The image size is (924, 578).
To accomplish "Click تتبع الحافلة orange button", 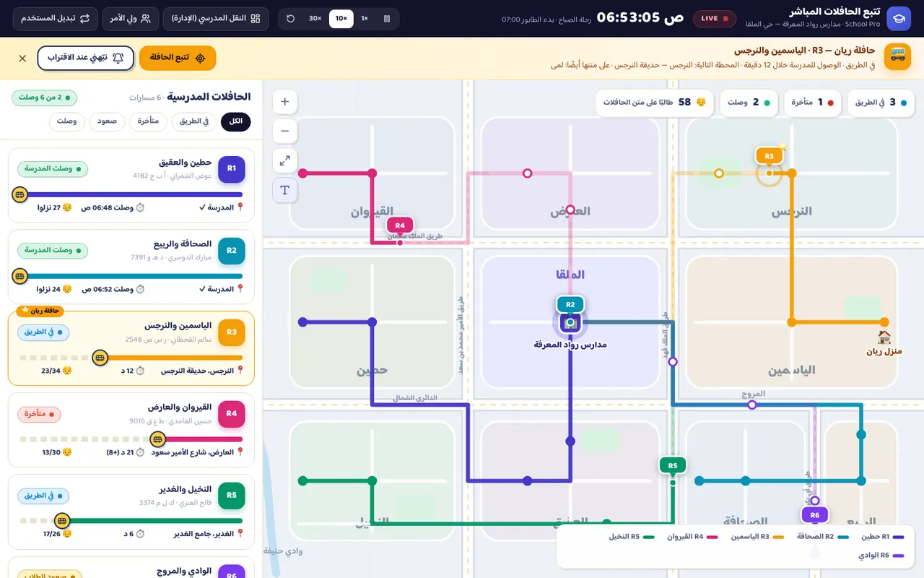I will coord(178,58).
